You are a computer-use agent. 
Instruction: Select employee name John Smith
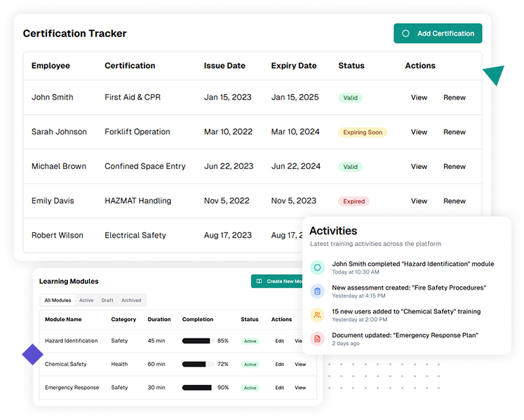click(53, 97)
